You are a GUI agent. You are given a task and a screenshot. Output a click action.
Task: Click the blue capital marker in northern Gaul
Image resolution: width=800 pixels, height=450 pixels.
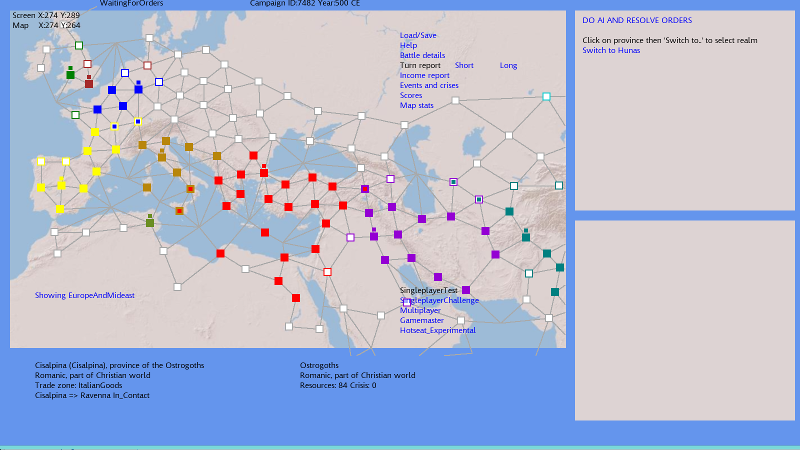pyautogui.click(x=138, y=89)
